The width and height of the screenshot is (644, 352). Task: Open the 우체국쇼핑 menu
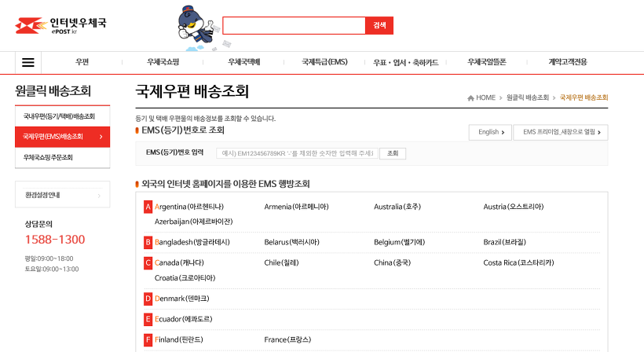[x=163, y=62]
